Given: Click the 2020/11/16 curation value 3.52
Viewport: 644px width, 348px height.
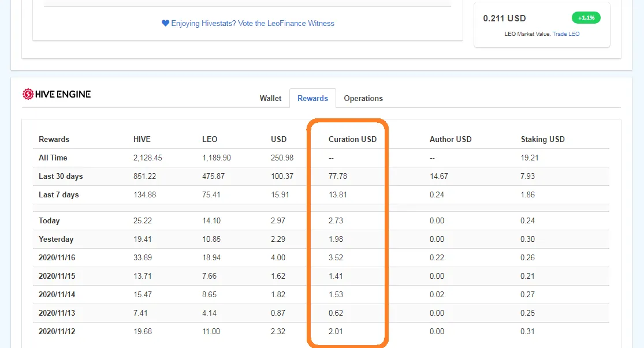Looking at the screenshot, I should [336, 258].
